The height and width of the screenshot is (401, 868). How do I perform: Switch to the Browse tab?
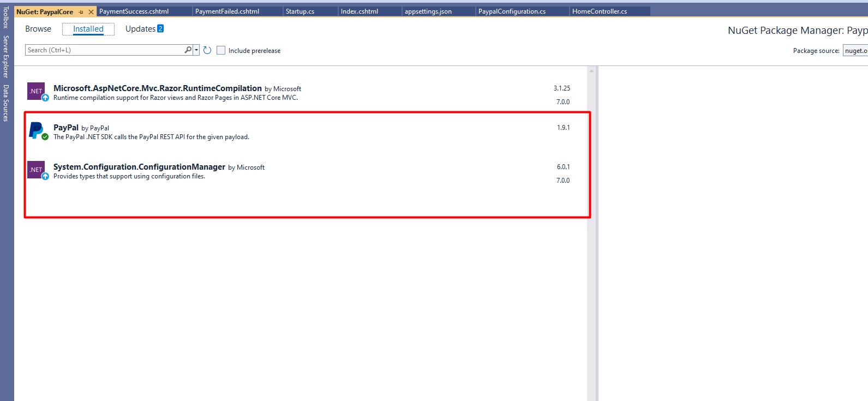tap(38, 29)
